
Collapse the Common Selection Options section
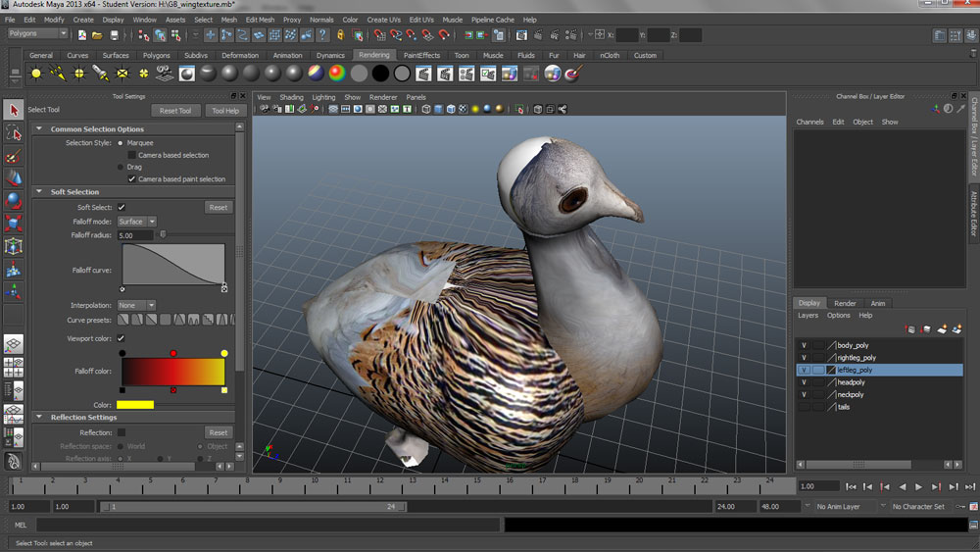click(39, 129)
